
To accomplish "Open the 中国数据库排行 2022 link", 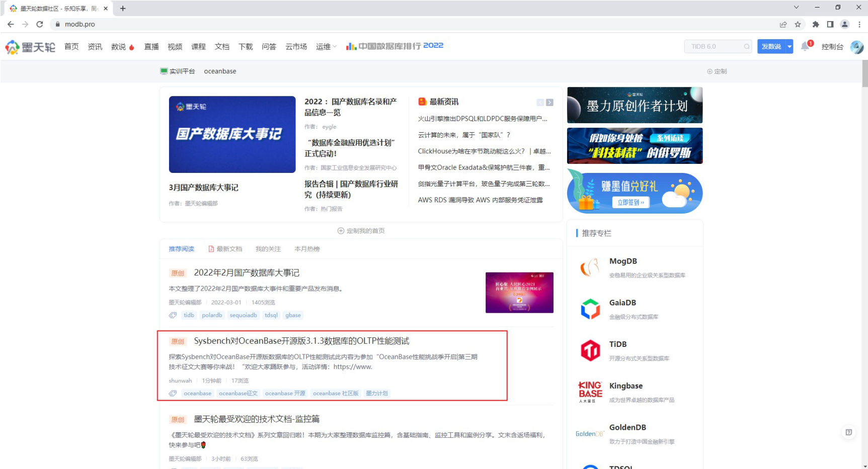I will pyautogui.click(x=395, y=46).
